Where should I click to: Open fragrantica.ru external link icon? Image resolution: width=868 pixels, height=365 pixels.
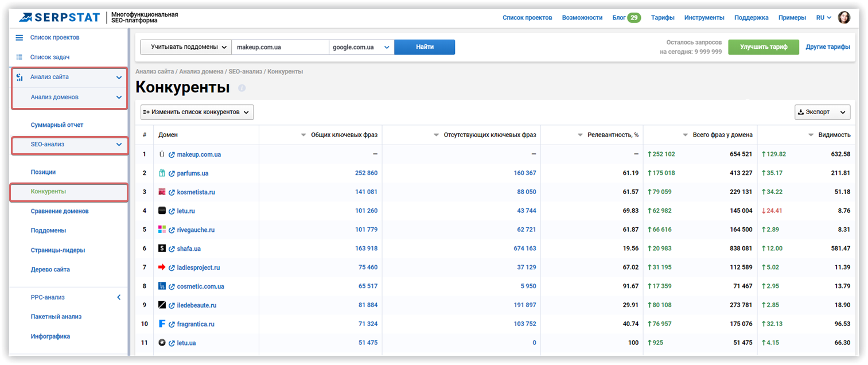coord(172,324)
